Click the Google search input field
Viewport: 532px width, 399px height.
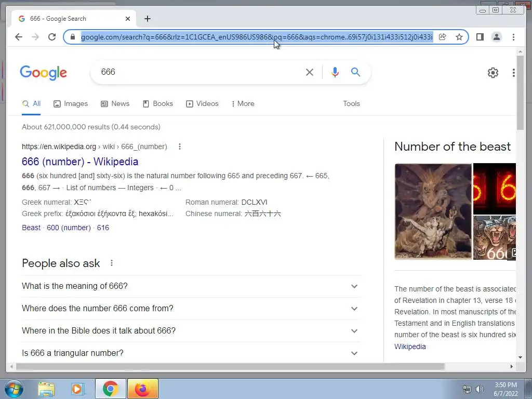click(x=200, y=72)
